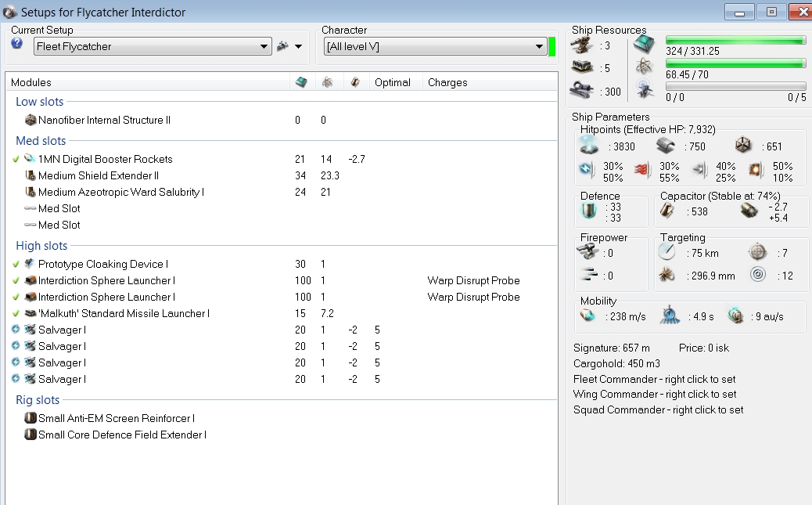
Task: Click the capacitor usage column header icon
Action: 355,82
